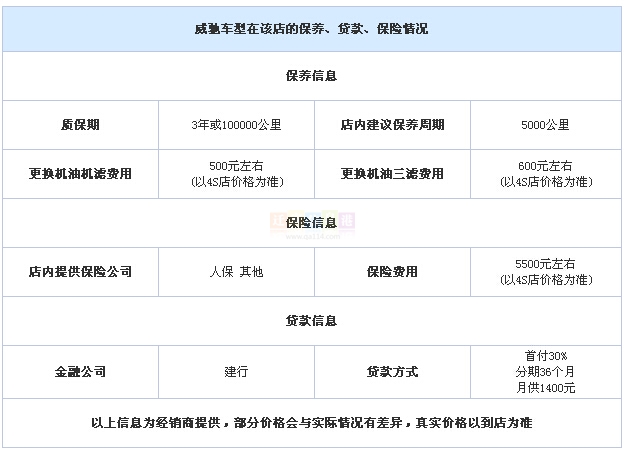The height and width of the screenshot is (451, 627).
Task: Select the '人保 其他' value cell
Action: tap(236, 272)
